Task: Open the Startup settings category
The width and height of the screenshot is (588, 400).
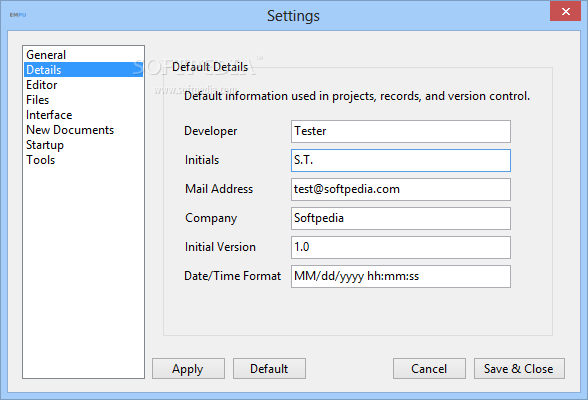Action: point(83,145)
